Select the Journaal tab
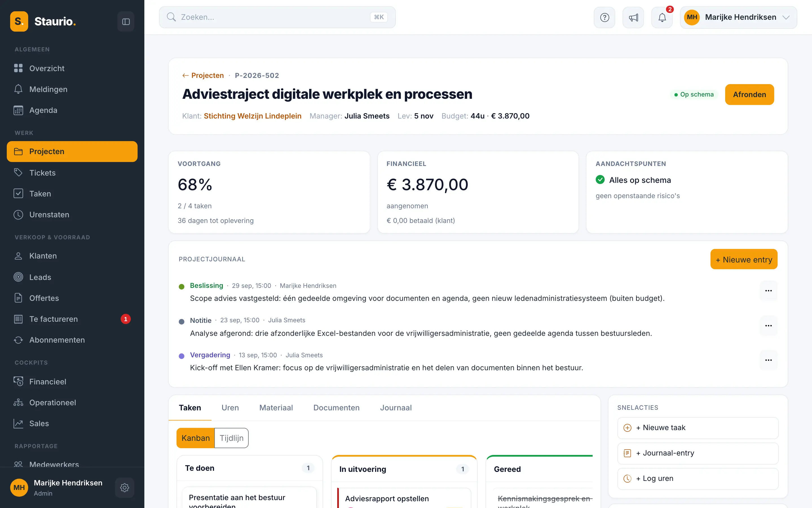 coord(396,408)
